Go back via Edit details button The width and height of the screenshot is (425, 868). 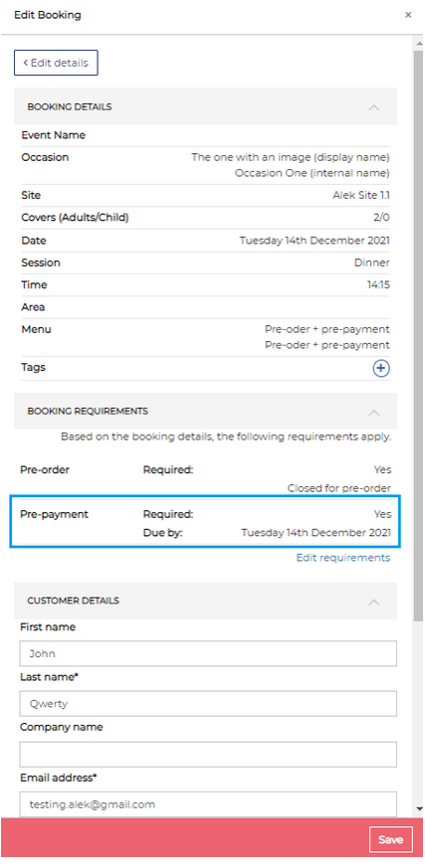tap(56, 63)
